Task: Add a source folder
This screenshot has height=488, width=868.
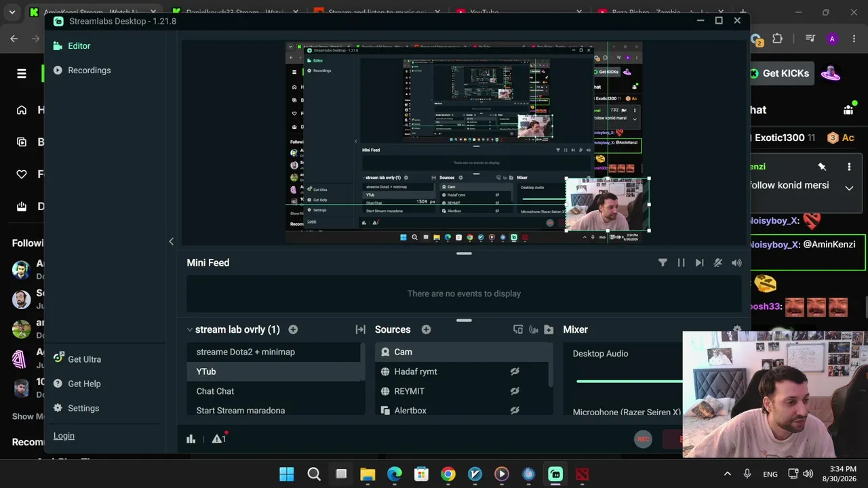Action: (549, 329)
